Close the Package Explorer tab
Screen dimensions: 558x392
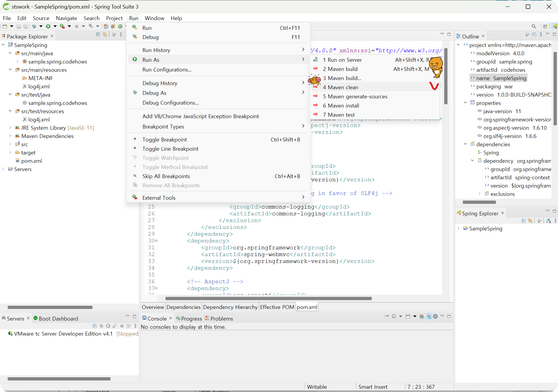(x=52, y=36)
